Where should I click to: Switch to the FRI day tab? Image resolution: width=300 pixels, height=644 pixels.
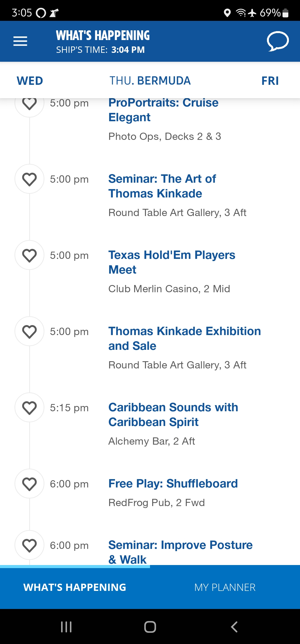(x=270, y=81)
